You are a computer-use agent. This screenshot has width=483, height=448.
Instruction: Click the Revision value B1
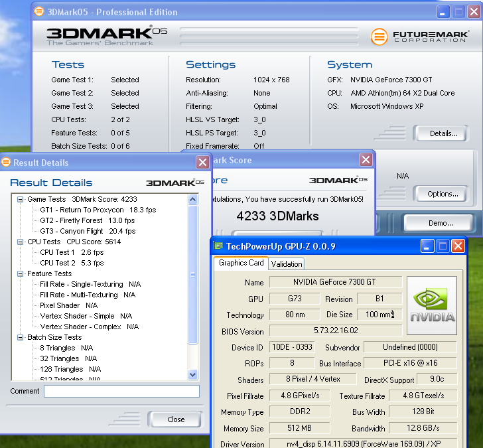point(379,298)
